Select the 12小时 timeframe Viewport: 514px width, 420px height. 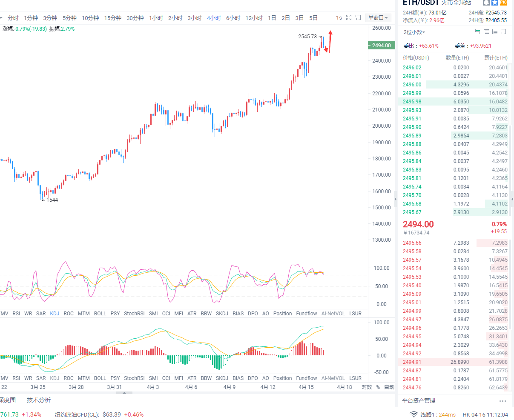click(x=254, y=18)
